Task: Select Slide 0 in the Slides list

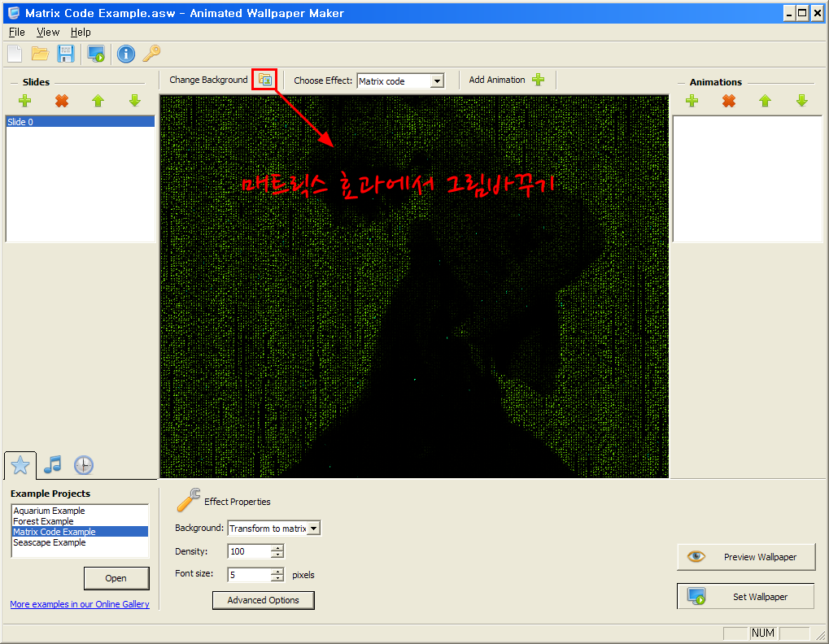Action: 81,122
